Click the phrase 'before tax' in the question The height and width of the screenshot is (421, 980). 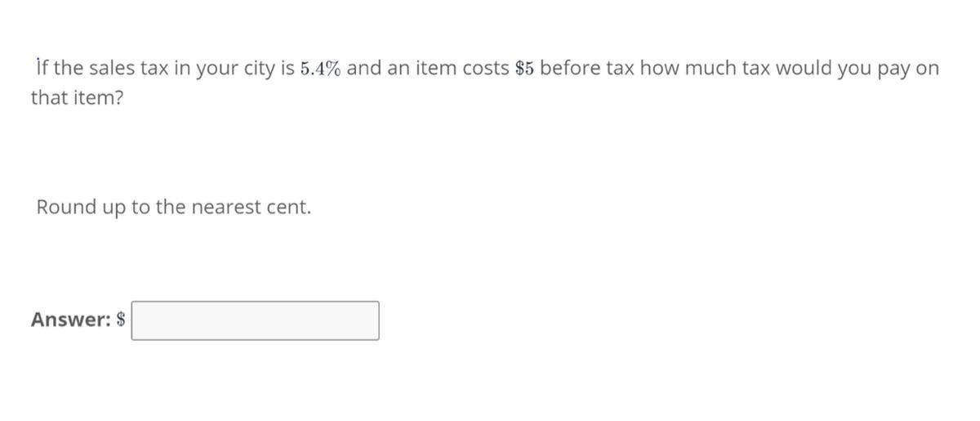588,69
